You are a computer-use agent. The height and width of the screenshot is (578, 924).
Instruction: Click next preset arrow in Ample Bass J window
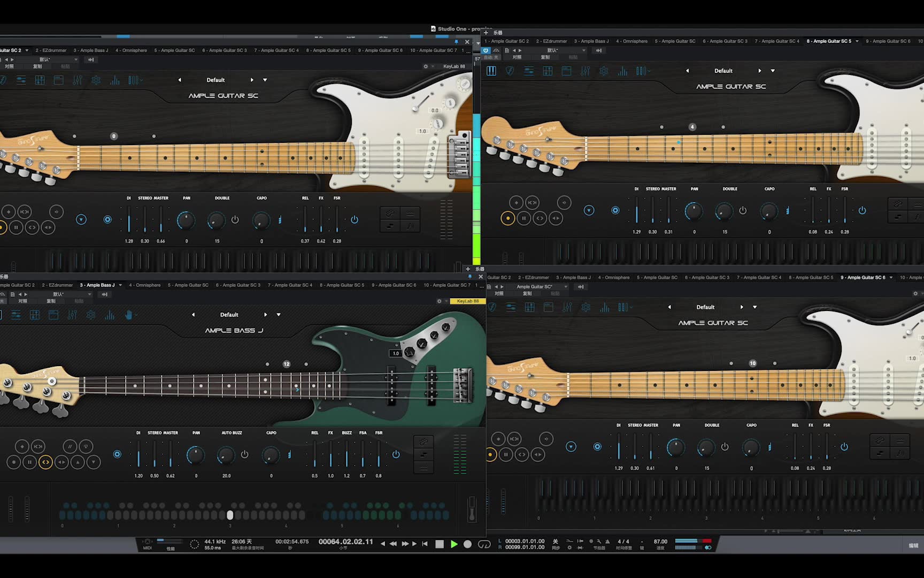(x=265, y=315)
